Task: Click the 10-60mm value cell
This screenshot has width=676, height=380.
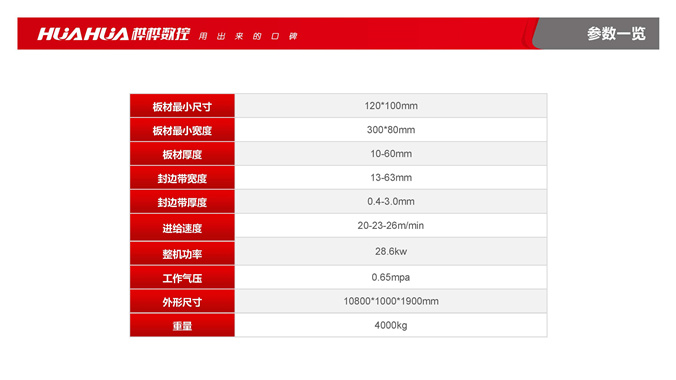Action: [x=391, y=154]
